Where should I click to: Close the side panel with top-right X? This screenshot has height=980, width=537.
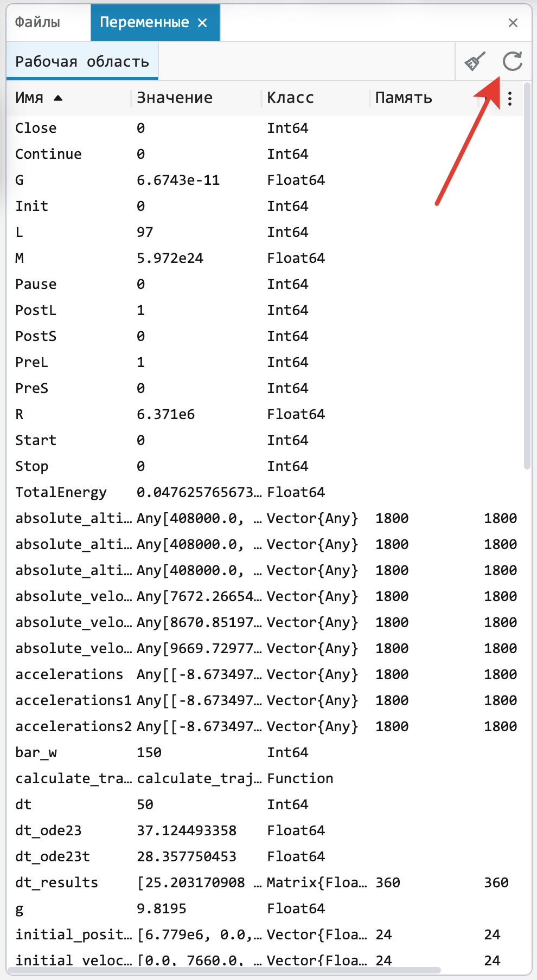pyautogui.click(x=513, y=23)
